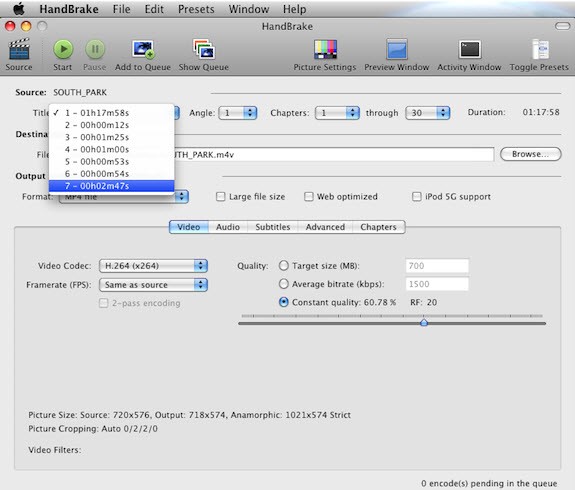This screenshot has width=575, height=490.
Task: Open the starting chapter dropdown showing 1
Action: 337,113
